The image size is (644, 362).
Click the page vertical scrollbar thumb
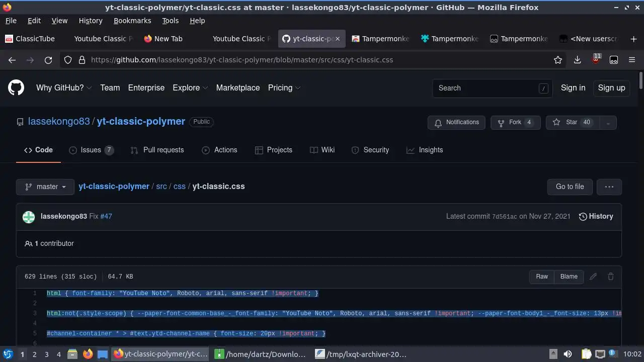coord(640,80)
